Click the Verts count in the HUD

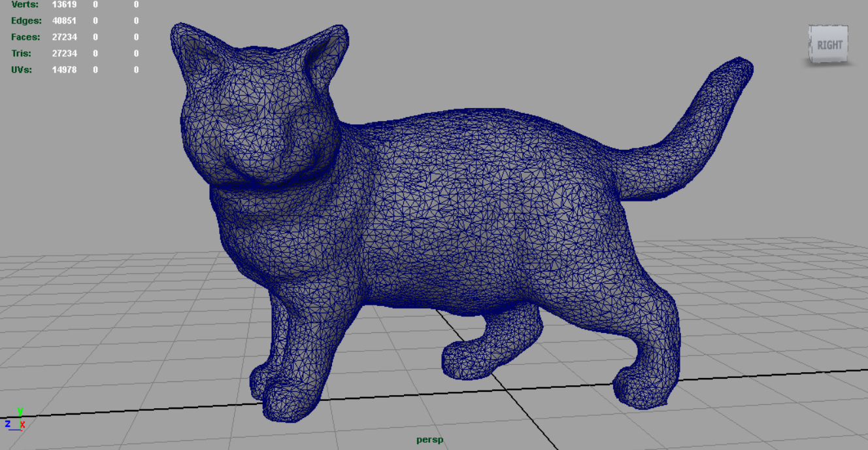64,5
